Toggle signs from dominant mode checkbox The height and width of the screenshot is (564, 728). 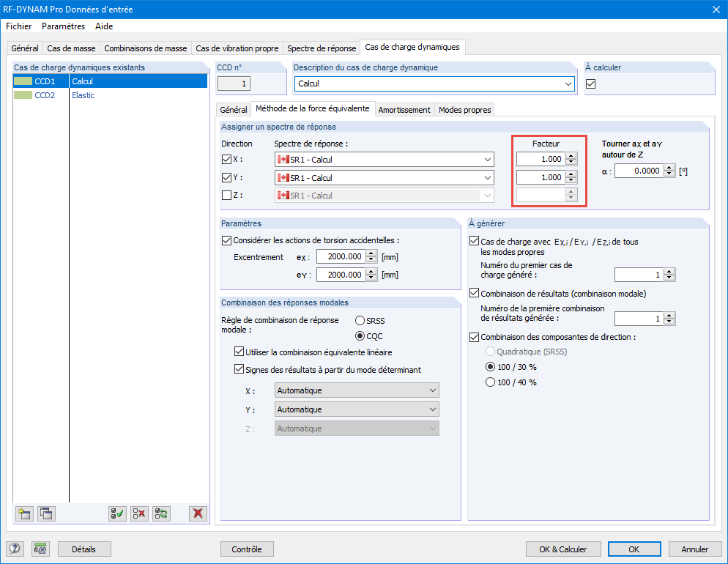coord(239,369)
